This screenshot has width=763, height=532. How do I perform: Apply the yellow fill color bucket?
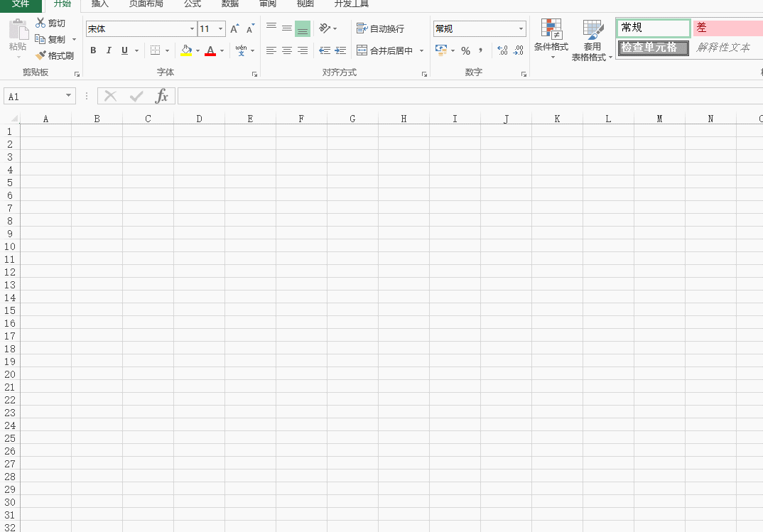(x=186, y=50)
